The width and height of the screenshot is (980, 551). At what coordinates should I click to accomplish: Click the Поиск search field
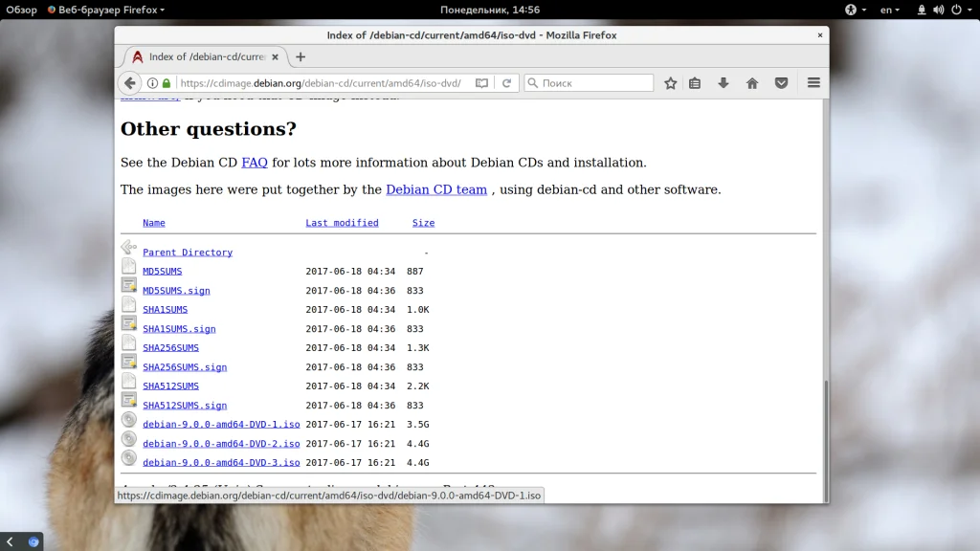pos(589,83)
